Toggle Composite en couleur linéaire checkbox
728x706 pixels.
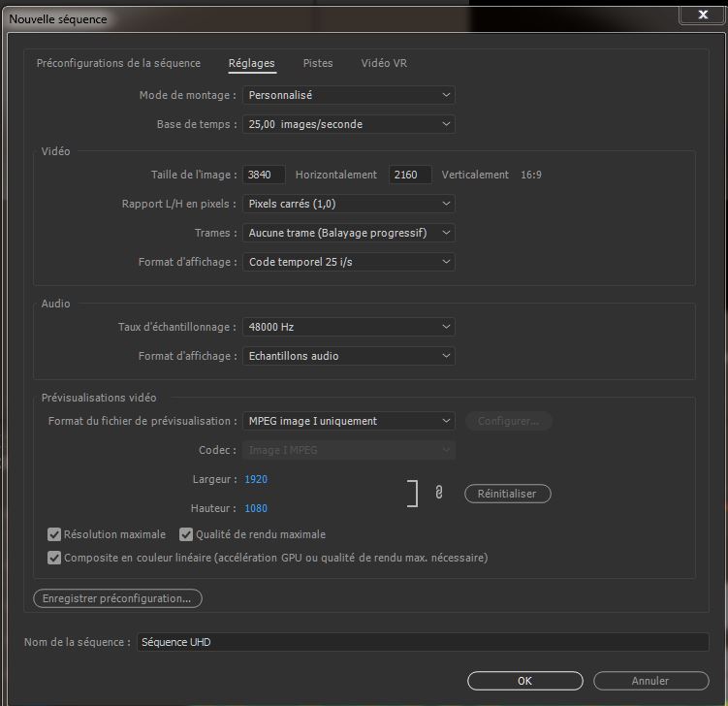click(x=54, y=558)
